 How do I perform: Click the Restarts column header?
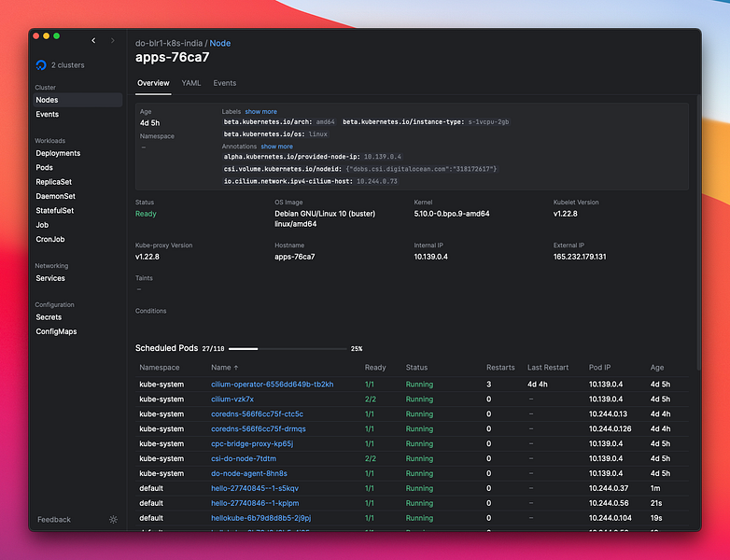click(x=500, y=368)
